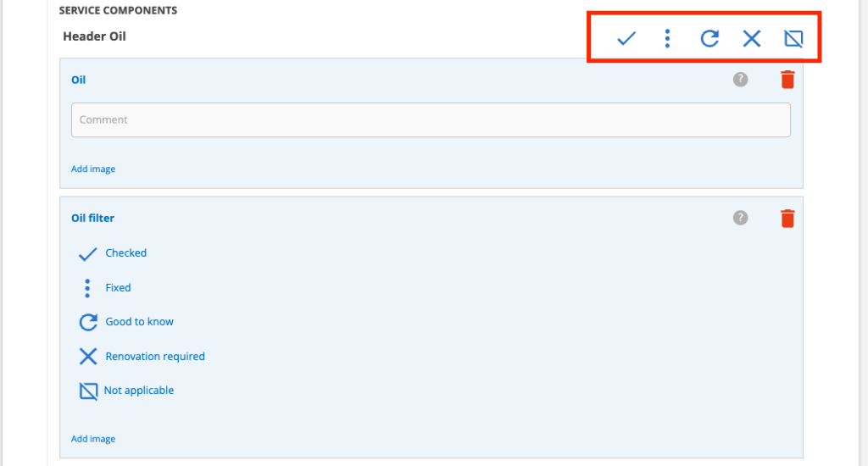868x466 pixels.
Task: Open help for the Oil component
Action: [x=740, y=80]
